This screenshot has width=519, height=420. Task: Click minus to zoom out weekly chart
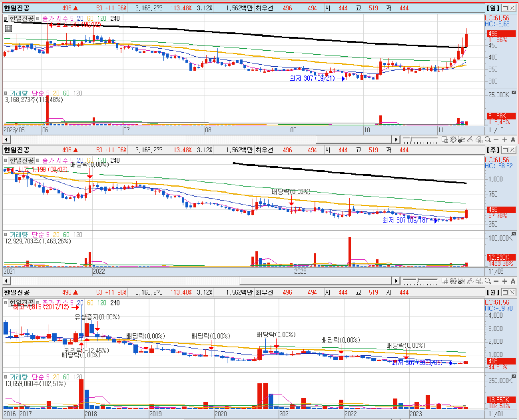(x=496, y=281)
